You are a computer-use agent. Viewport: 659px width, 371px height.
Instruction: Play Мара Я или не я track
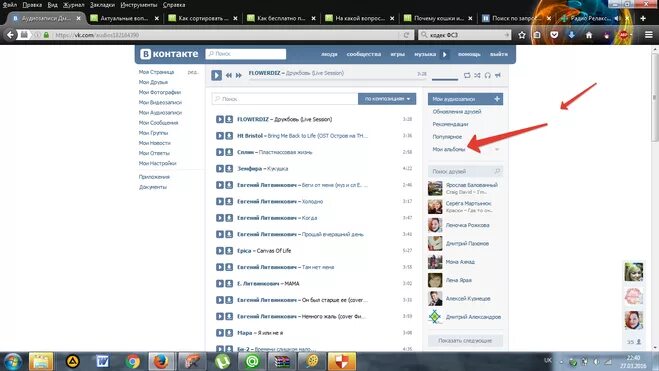pos(220,333)
